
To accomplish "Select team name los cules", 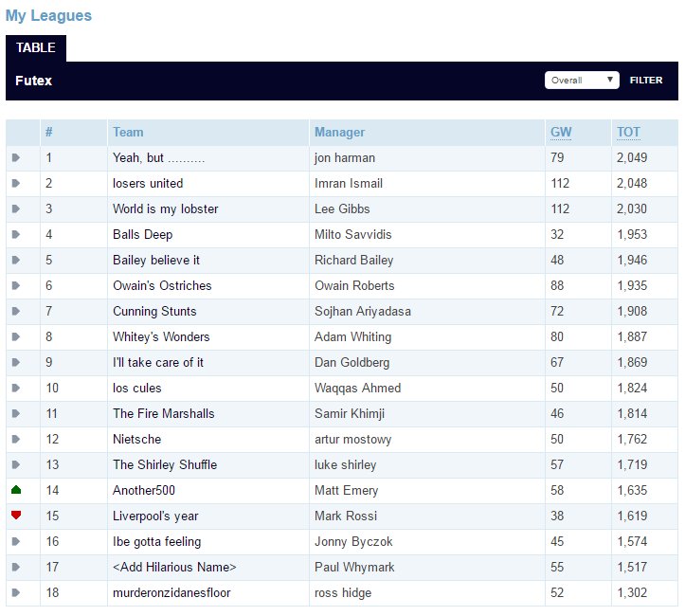I will pos(137,388).
